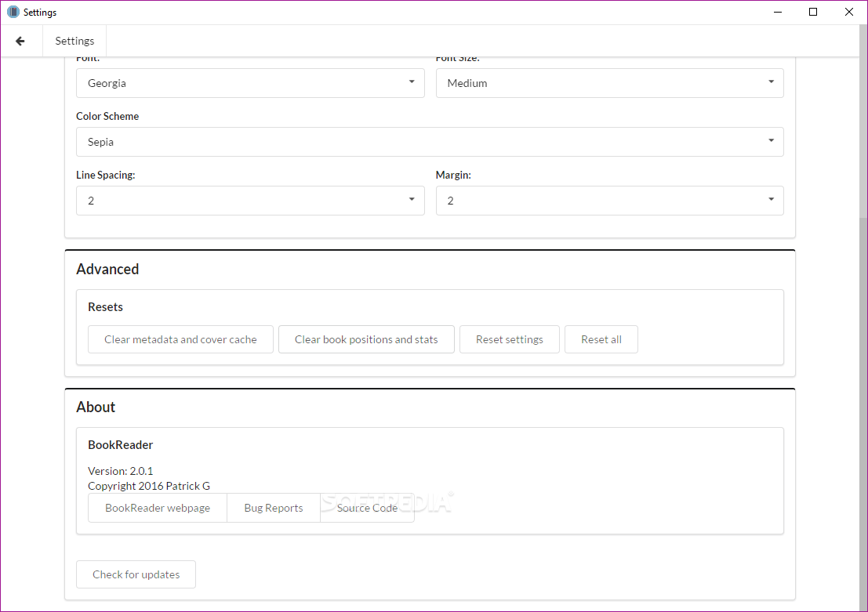Click the Version: 2.0.1 text
The image size is (868, 612).
(x=120, y=471)
